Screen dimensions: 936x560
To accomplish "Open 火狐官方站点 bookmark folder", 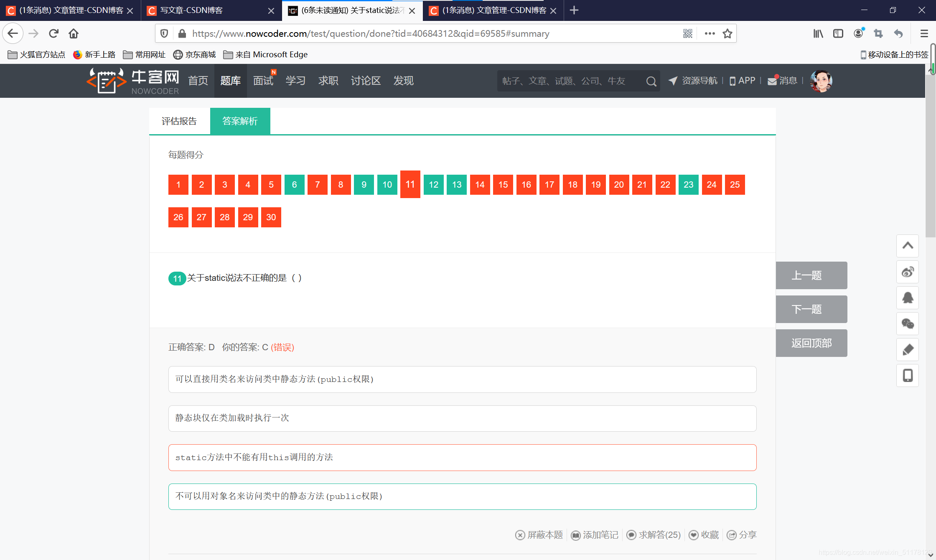I will click(37, 55).
